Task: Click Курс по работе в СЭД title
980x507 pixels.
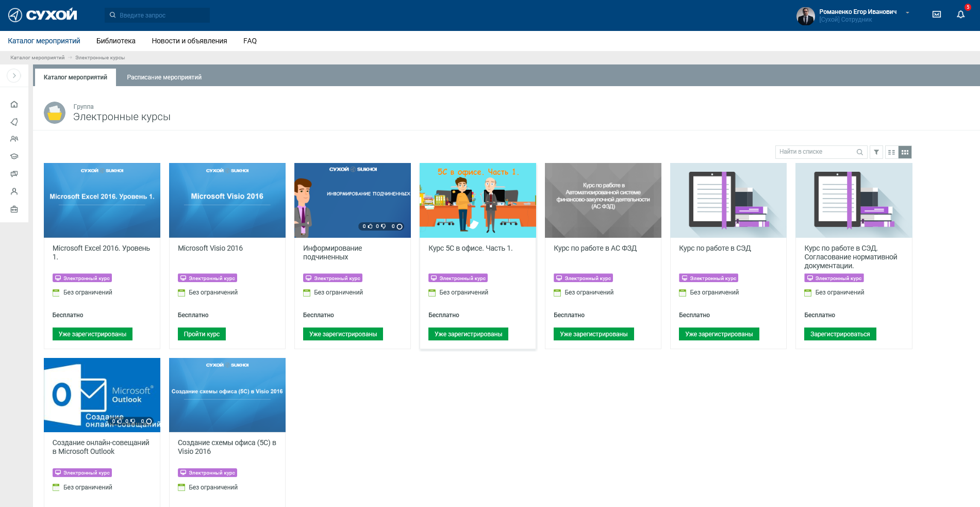Action: click(715, 248)
